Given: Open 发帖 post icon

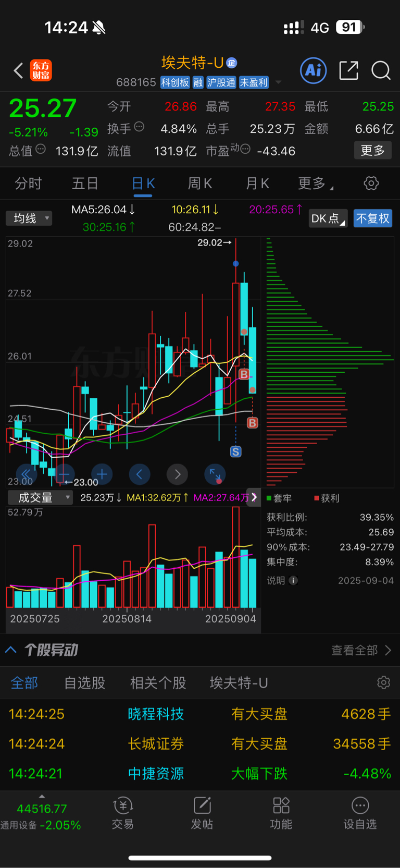Looking at the screenshot, I should (202, 813).
